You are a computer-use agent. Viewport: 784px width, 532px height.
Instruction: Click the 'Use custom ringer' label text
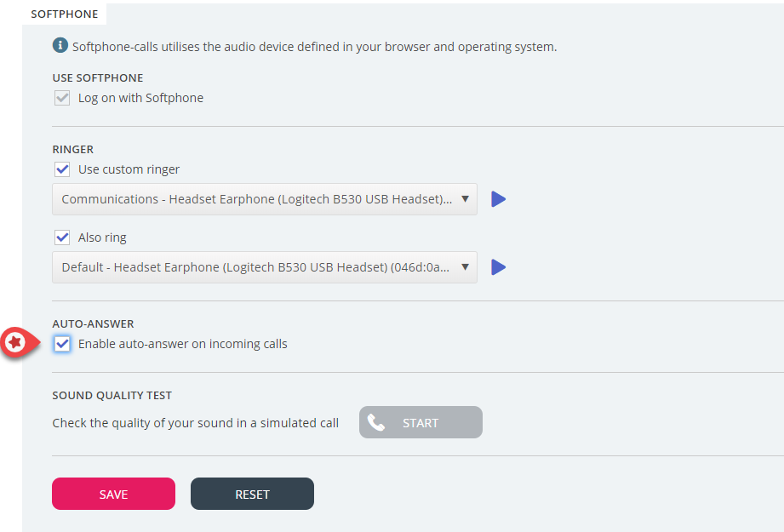pos(129,169)
